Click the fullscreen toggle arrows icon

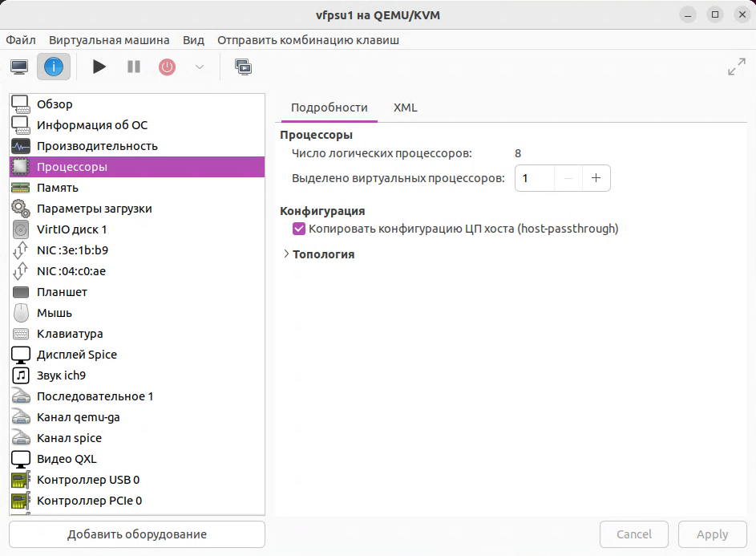click(x=736, y=67)
